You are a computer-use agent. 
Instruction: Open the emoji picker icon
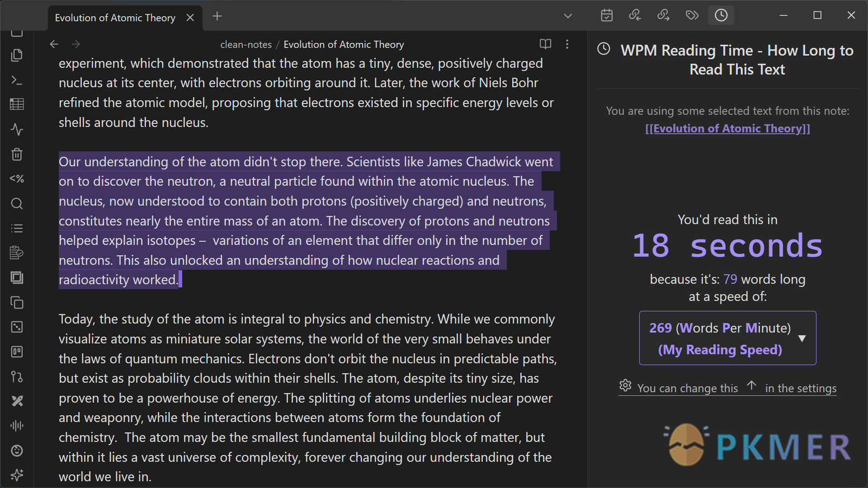tap(17, 451)
